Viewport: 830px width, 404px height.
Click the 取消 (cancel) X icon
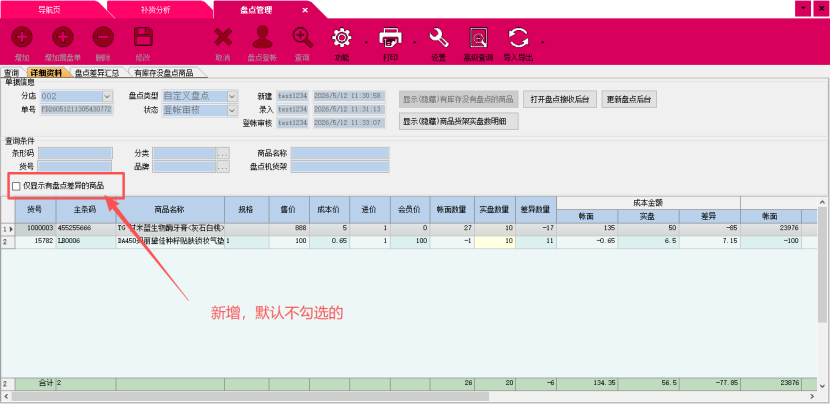(223, 38)
